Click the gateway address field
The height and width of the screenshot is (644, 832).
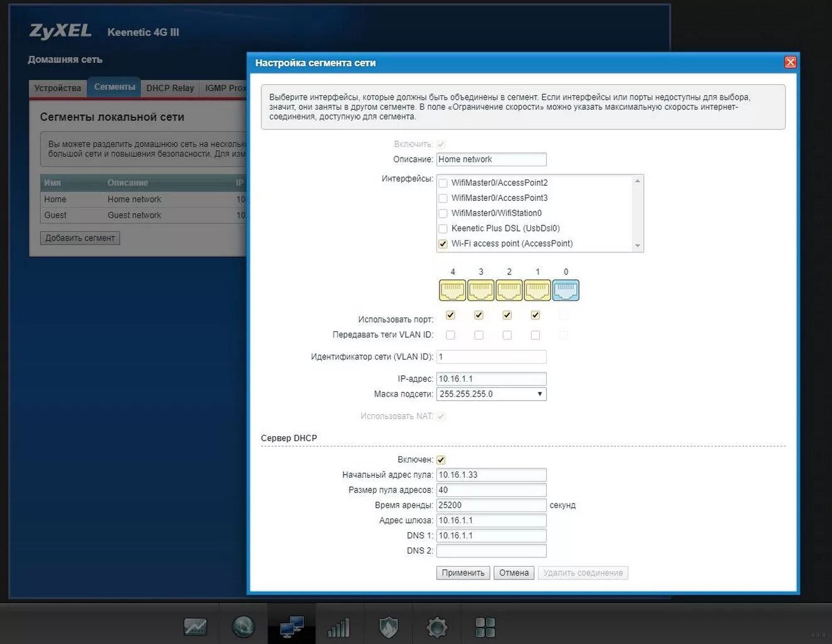coord(491,520)
